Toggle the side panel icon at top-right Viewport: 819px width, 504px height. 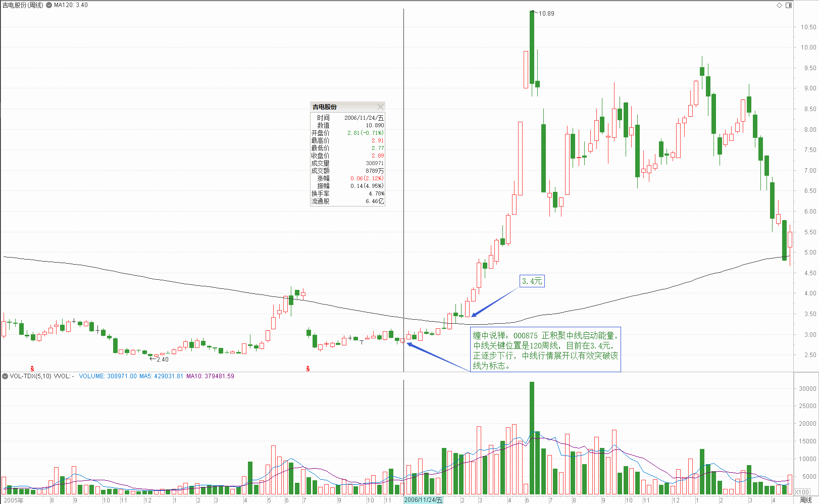pos(789,5)
